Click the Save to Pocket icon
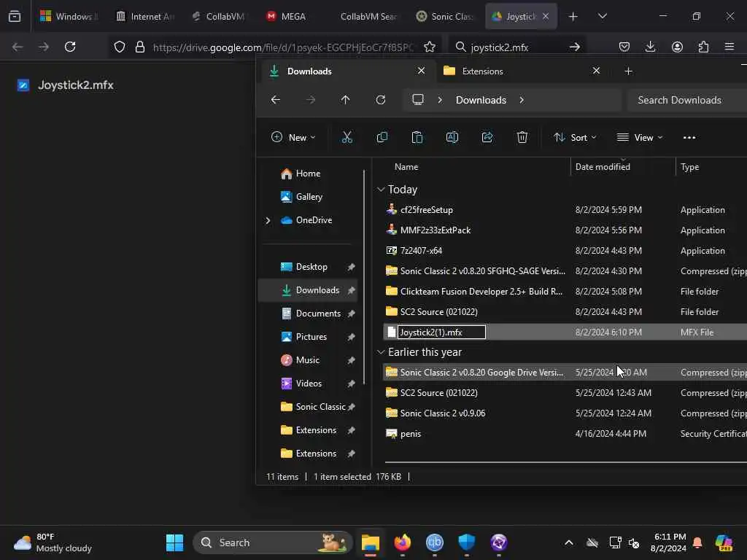Viewport: 747px width, 560px height. coord(624,47)
